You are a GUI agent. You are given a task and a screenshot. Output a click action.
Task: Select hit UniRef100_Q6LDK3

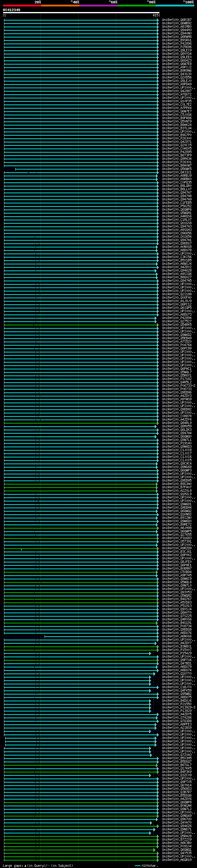(176, 430)
